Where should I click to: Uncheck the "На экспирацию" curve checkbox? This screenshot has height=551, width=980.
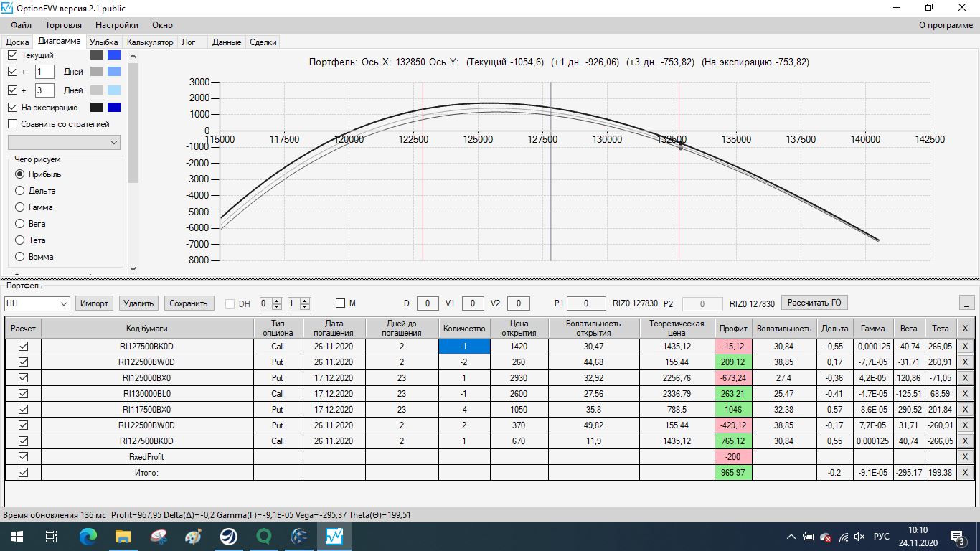(12, 108)
